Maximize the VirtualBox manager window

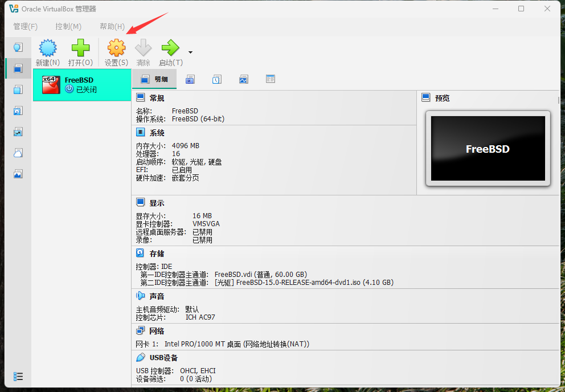click(521, 9)
